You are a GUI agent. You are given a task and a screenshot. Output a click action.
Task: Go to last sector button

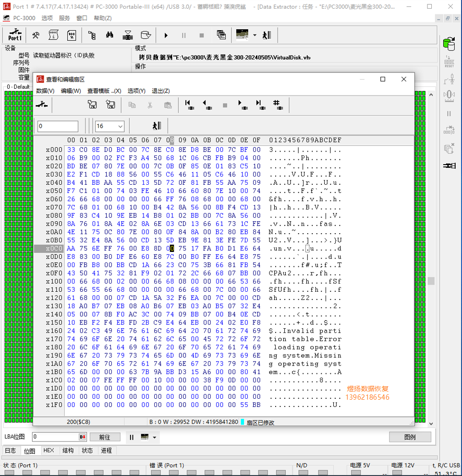(x=261, y=105)
